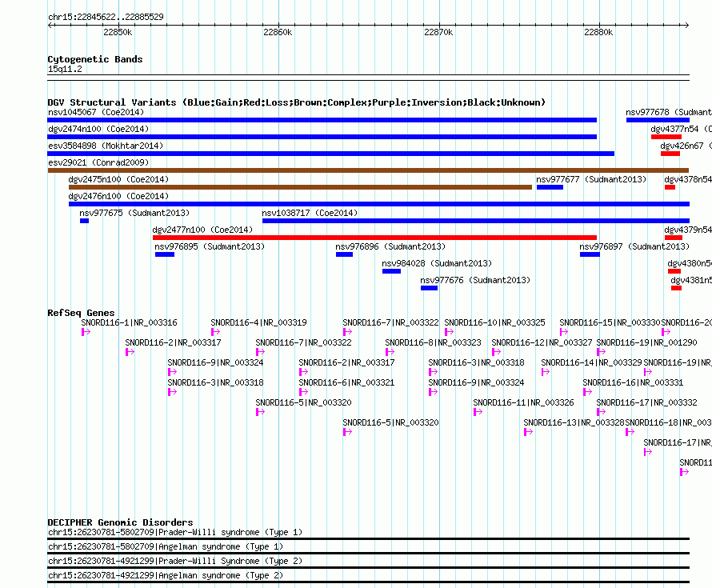Click the RefSeq Genes track title

81,313
